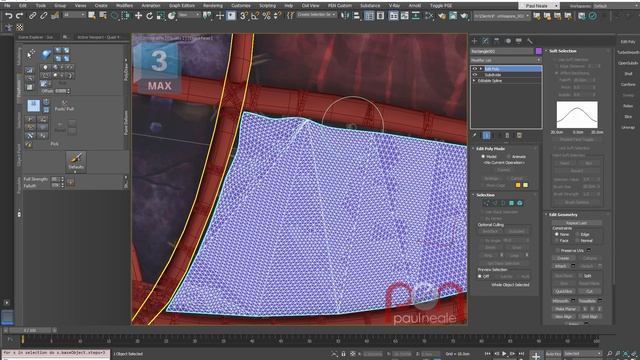Select Vertex sub-object level icon

point(487,203)
